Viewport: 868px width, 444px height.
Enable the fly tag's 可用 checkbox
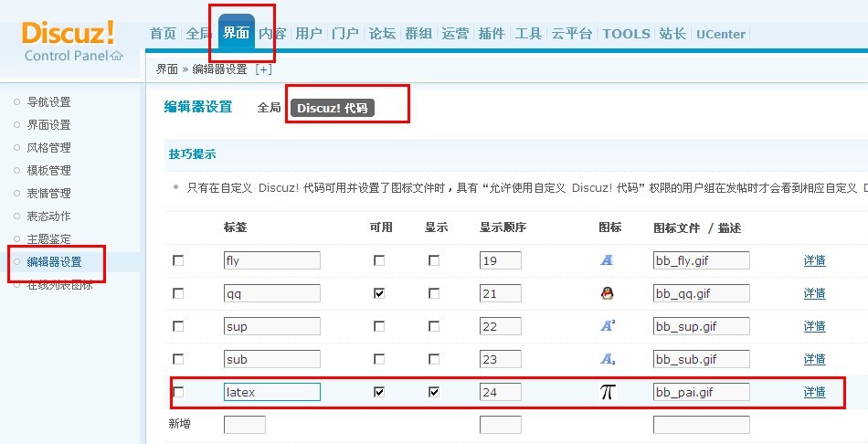[379, 260]
